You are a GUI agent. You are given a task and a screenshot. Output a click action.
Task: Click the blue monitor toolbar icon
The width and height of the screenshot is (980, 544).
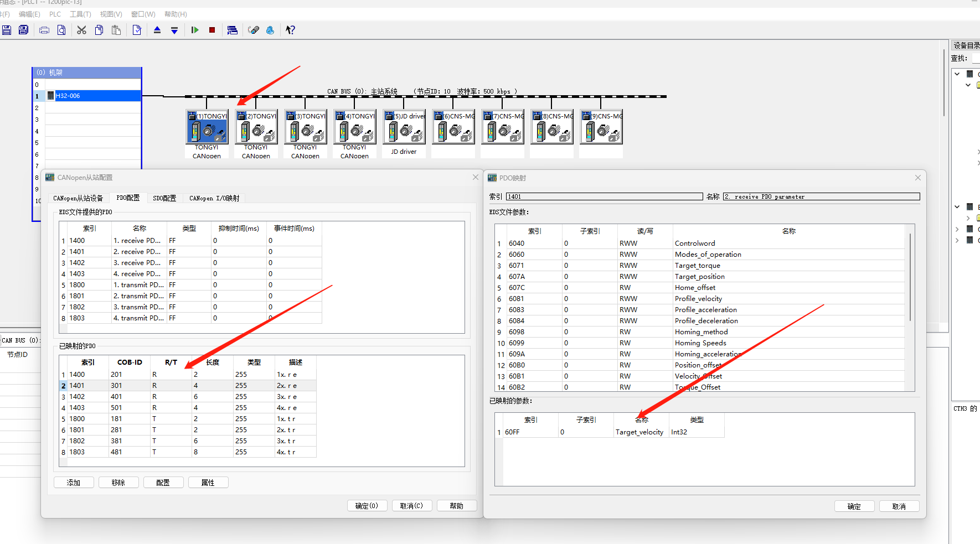coord(270,30)
